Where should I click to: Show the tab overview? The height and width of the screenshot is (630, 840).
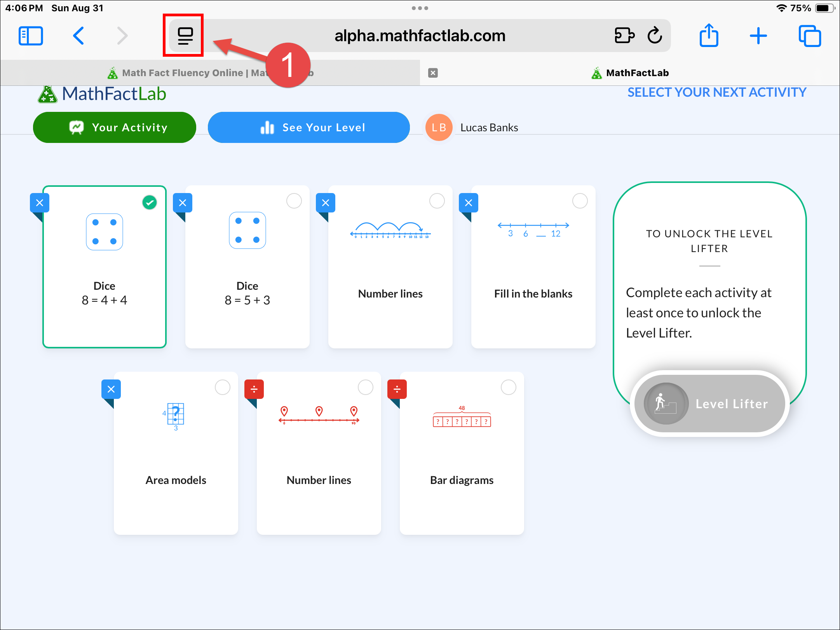[810, 36]
